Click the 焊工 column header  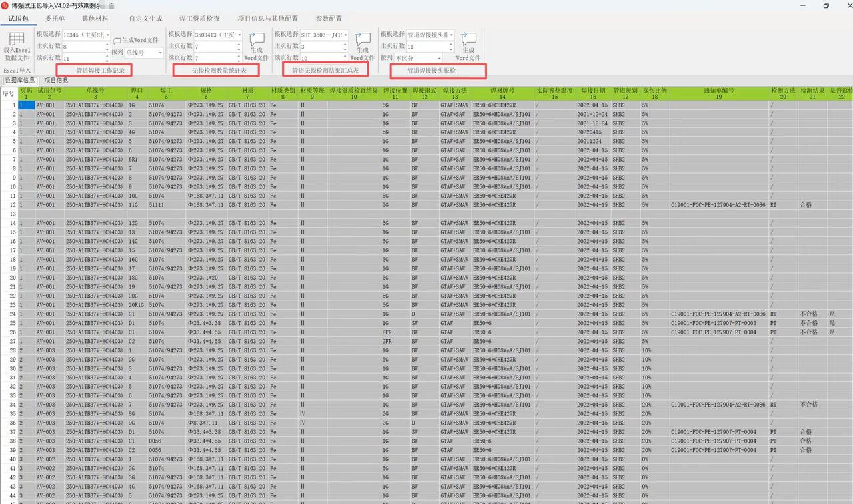[x=166, y=93]
